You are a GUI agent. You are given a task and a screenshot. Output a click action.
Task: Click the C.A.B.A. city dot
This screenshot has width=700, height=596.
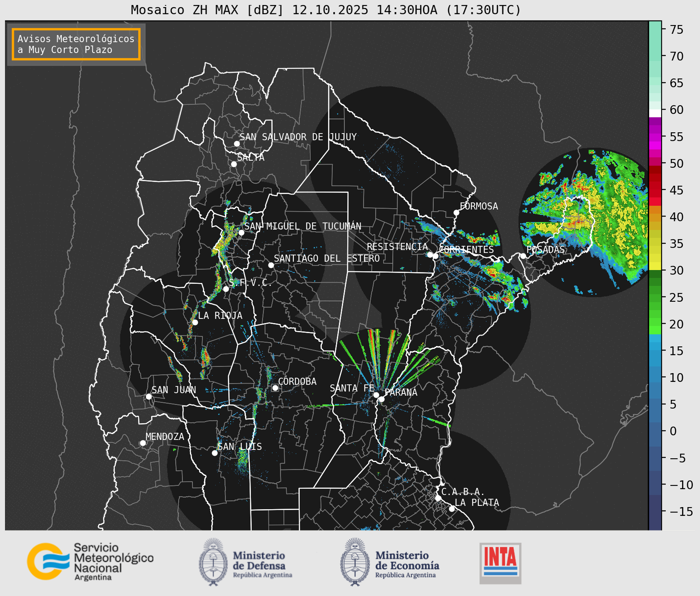438,498
